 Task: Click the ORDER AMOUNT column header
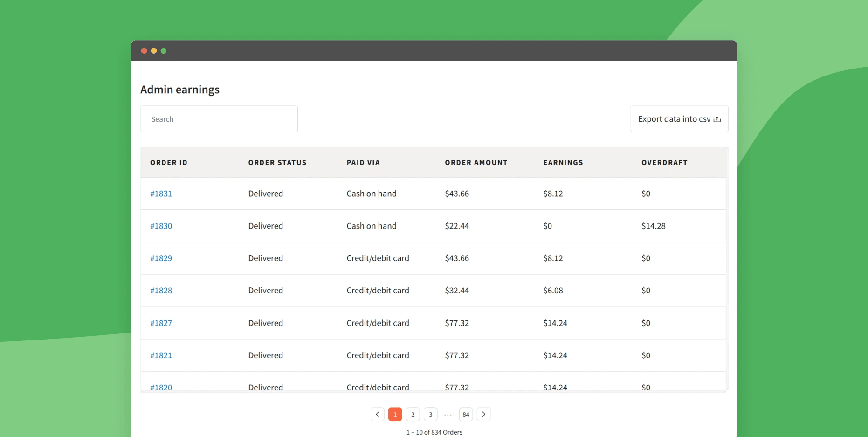tap(476, 163)
